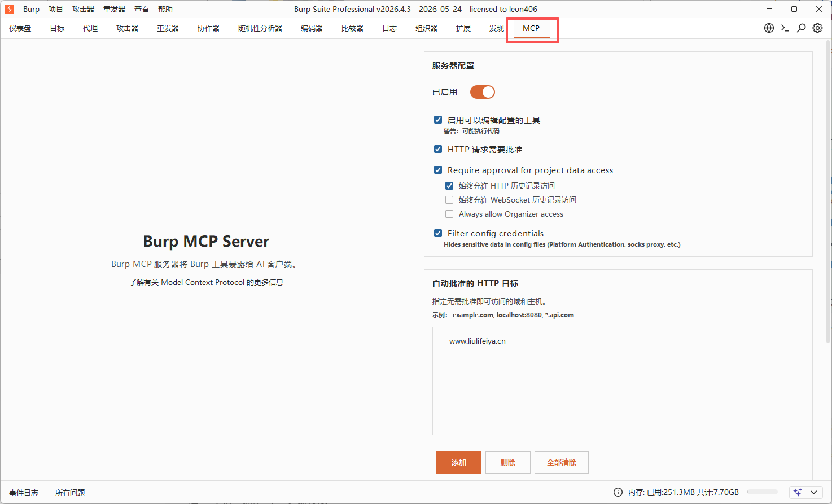Open the 事件日志 panel

[24, 493]
